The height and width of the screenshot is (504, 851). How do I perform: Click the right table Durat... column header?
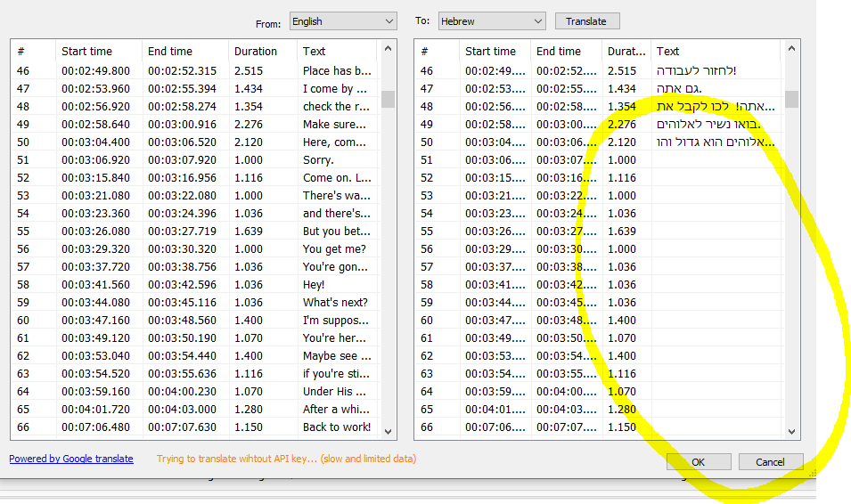tap(626, 51)
